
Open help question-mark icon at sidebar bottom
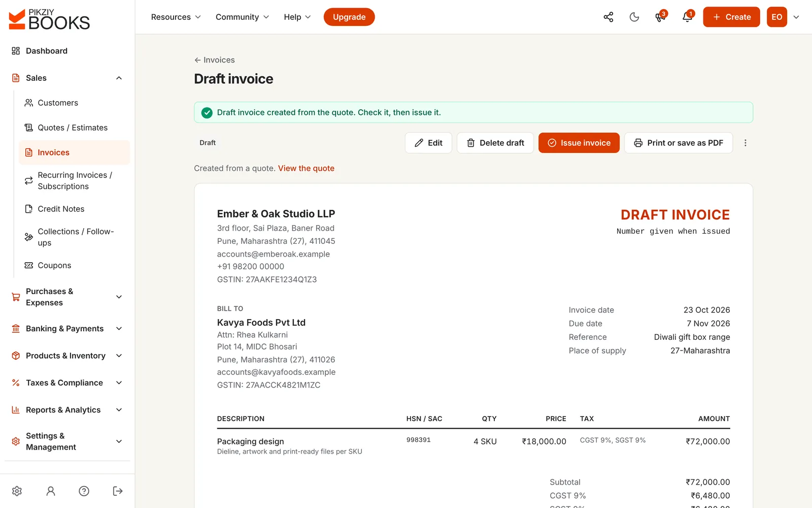[84, 491]
